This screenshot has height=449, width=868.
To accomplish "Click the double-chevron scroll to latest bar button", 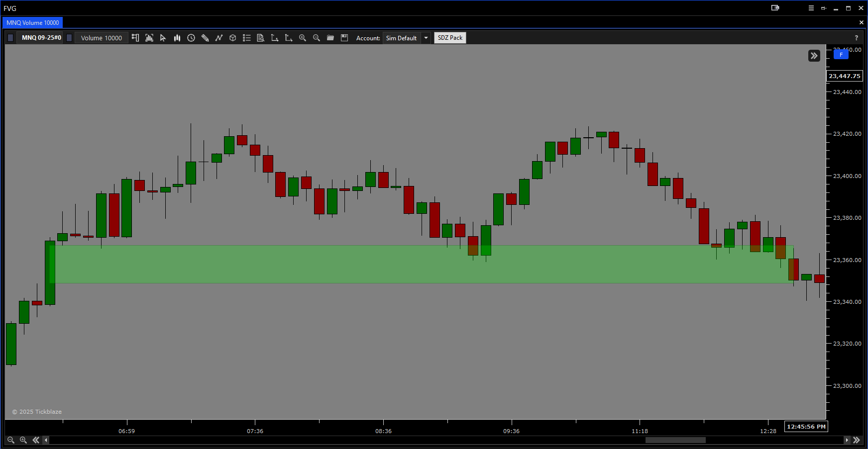I will 814,56.
